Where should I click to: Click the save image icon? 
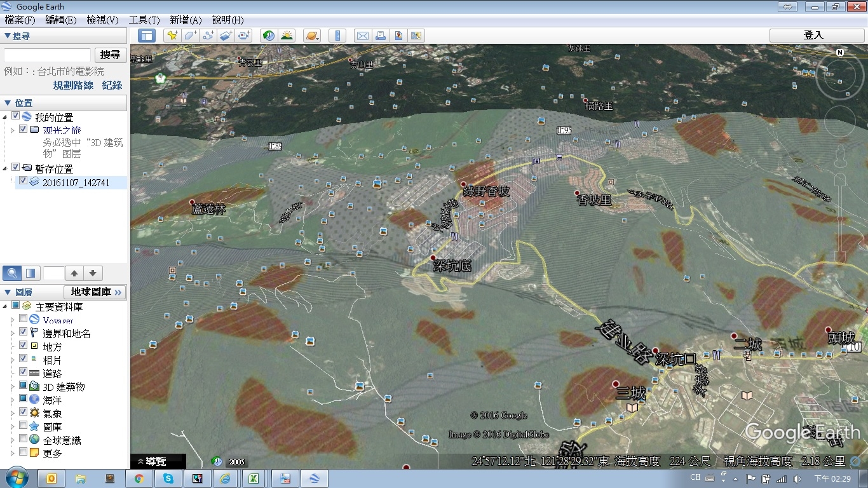tap(398, 36)
